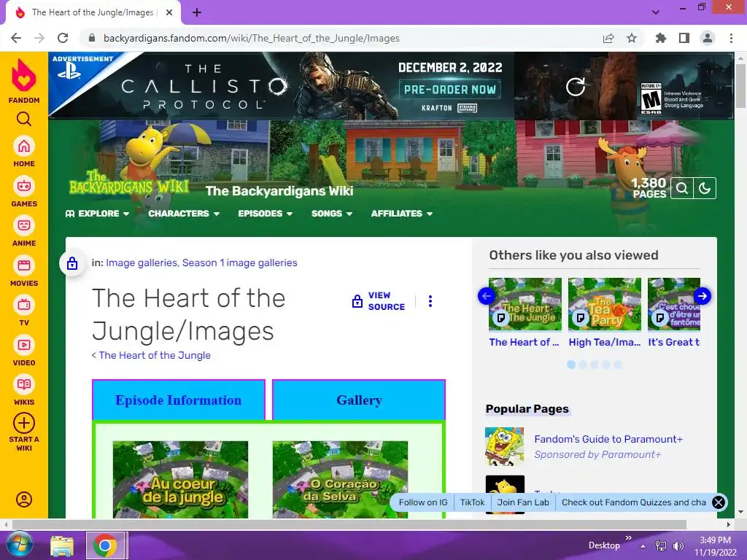Go to Fandom Home in sidebar
This screenshot has height=560, width=747.
(x=24, y=152)
